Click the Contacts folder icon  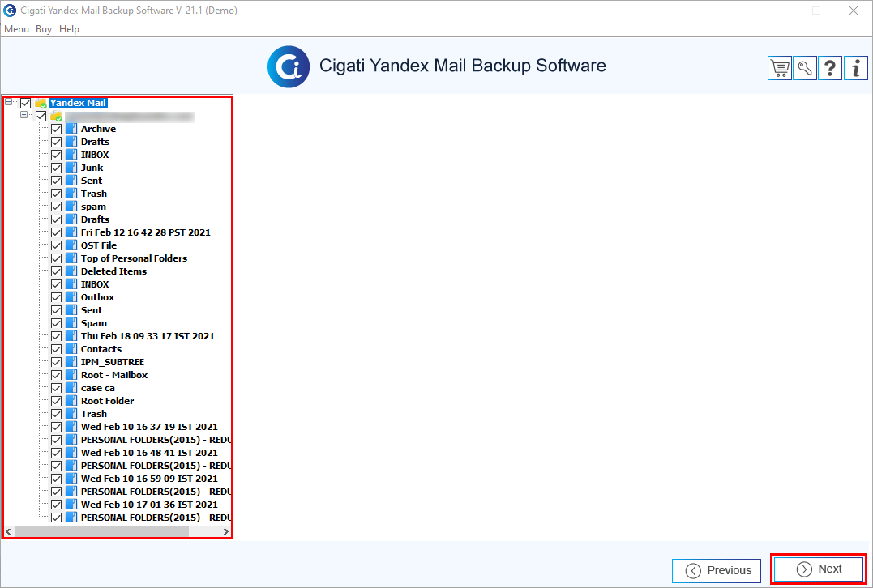pos(71,349)
